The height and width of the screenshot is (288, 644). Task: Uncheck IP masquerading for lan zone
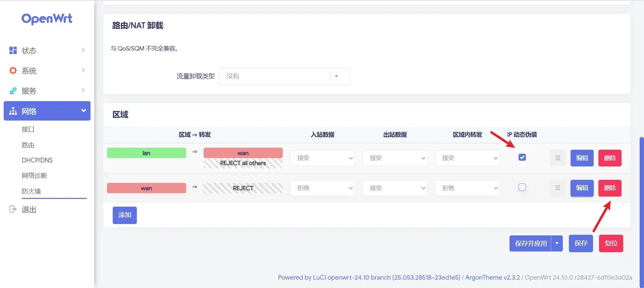522,157
